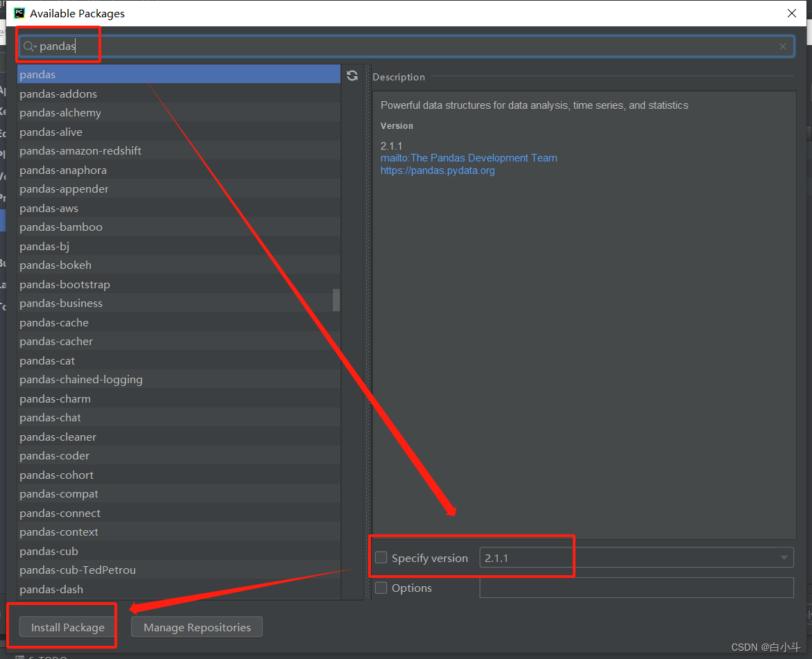Image resolution: width=812 pixels, height=659 pixels.
Task: Select pandas-alchemy in the list
Action: coord(179,113)
